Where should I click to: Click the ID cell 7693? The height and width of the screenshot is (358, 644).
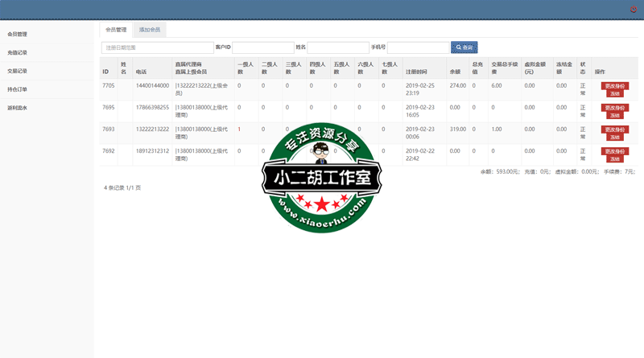click(x=109, y=129)
